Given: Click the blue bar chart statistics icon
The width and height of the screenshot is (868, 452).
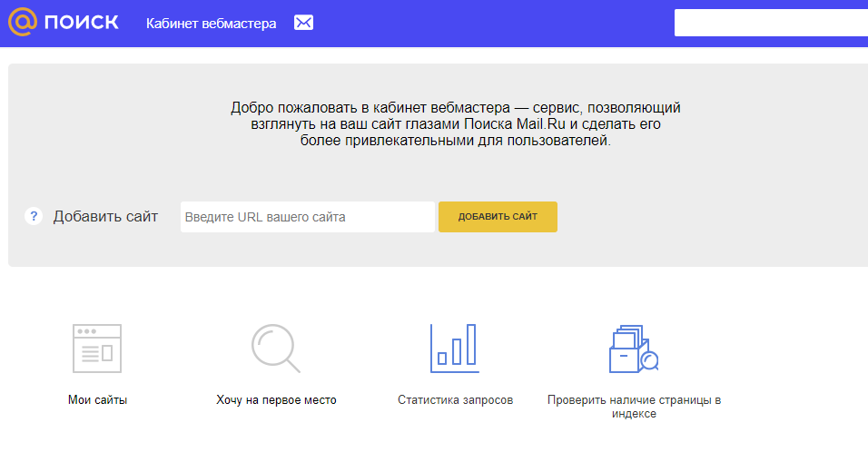Looking at the screenshot, I should 455,349.
